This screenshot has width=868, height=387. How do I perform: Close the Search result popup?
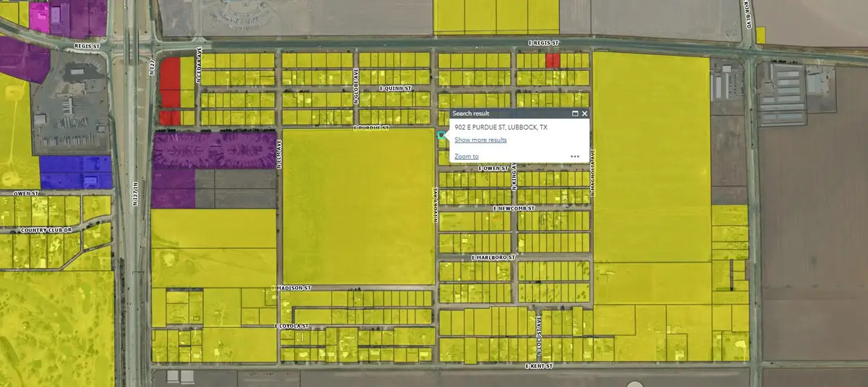point(584,114)
